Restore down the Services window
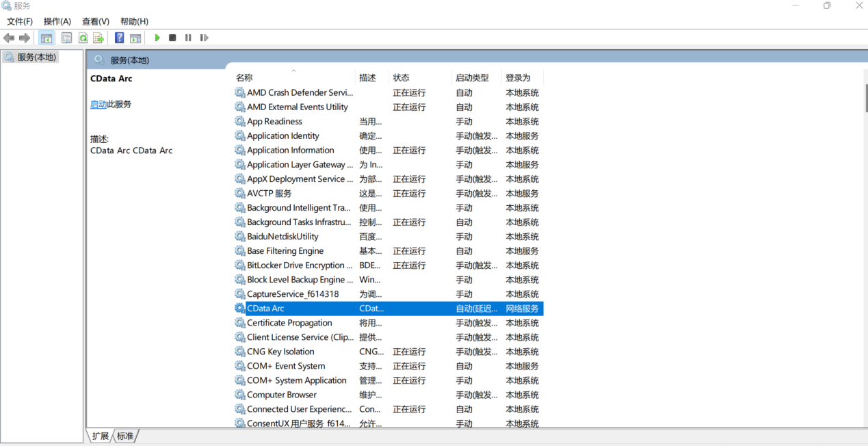The image size is (868, 446). (x=827, y=5)
